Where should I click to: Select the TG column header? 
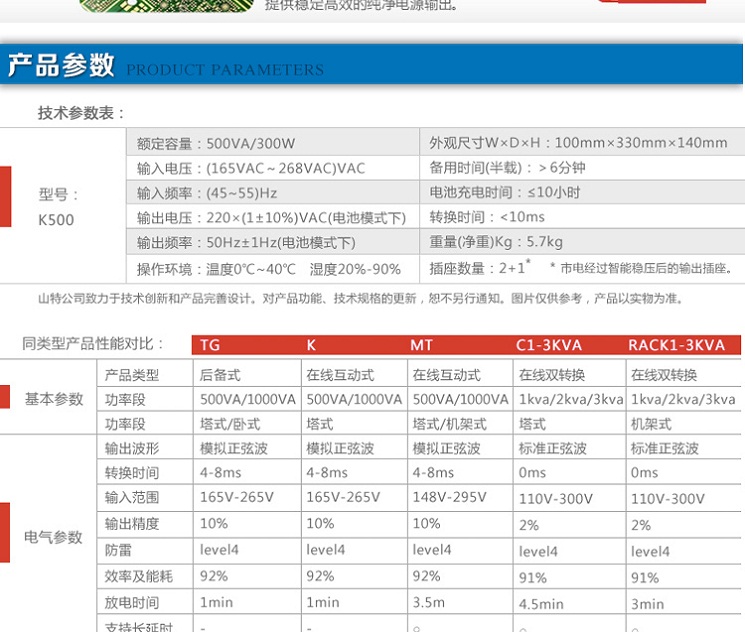(210, 345)
